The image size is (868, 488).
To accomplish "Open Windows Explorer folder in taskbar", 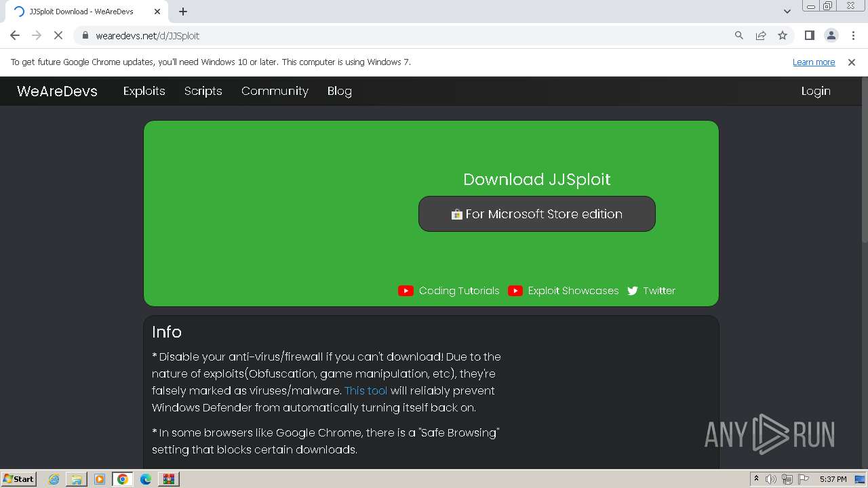I will click(x=77, y=479).
